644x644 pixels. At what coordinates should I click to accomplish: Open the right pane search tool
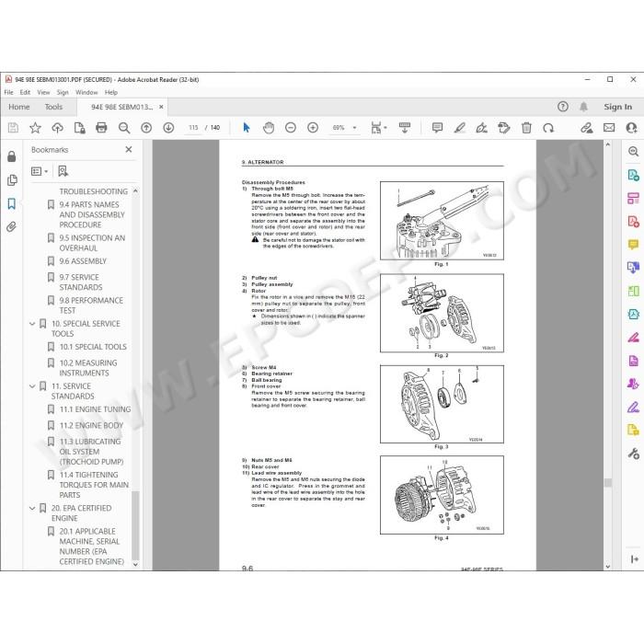tap(633, 152)
